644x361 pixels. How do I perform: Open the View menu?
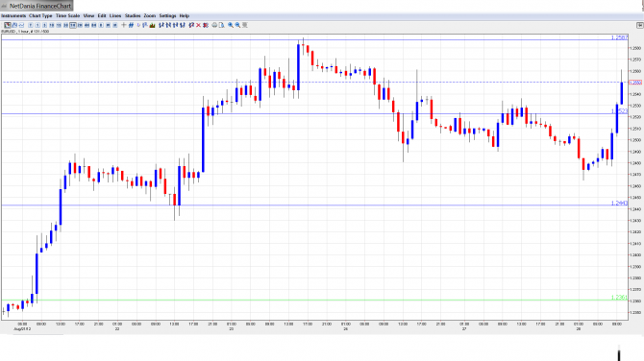tap(88, 15)
